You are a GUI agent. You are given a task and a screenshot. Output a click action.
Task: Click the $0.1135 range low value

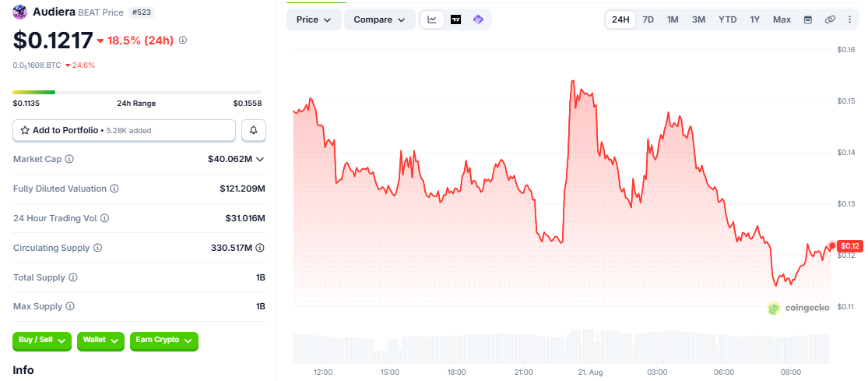coord(26,103)
